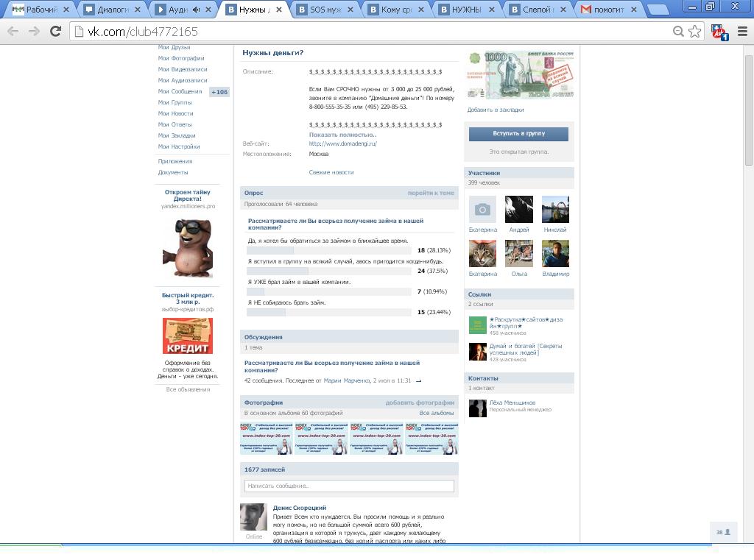Image resolution: width=754 pixels, height=560 pixels.
Task: Reload the page with refresh icon
Action: [56, 31]
